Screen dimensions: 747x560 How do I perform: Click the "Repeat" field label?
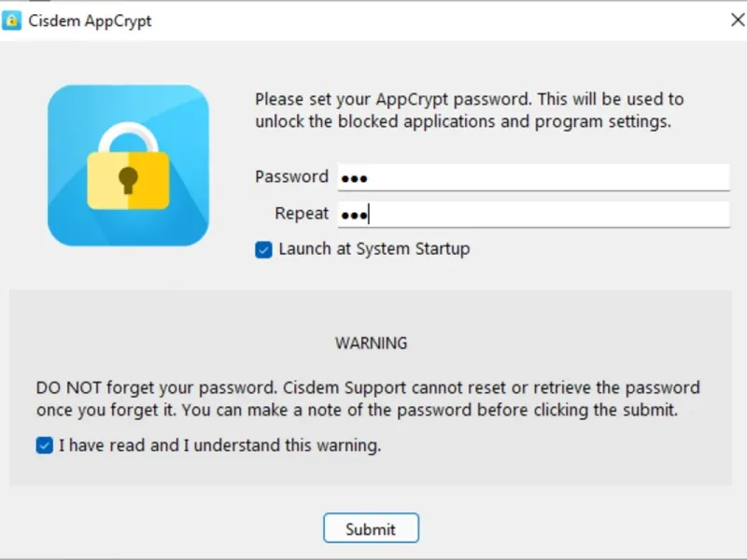click(x=302, y=214)
